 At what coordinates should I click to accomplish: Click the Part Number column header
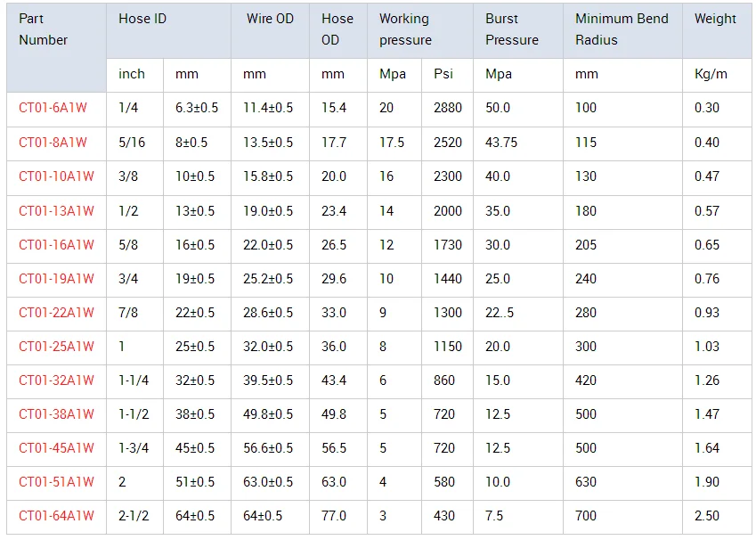tap(44, 29)
